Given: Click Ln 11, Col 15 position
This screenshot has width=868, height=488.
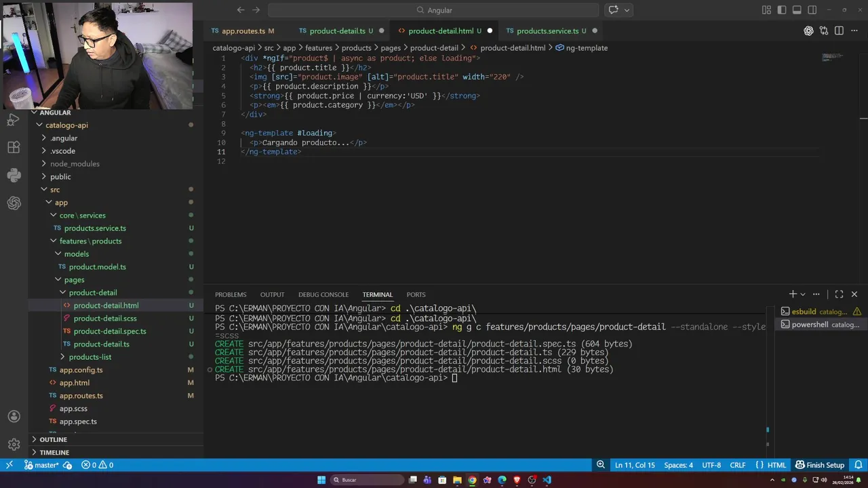Looking at the screenshot, I should coord(635,465).
